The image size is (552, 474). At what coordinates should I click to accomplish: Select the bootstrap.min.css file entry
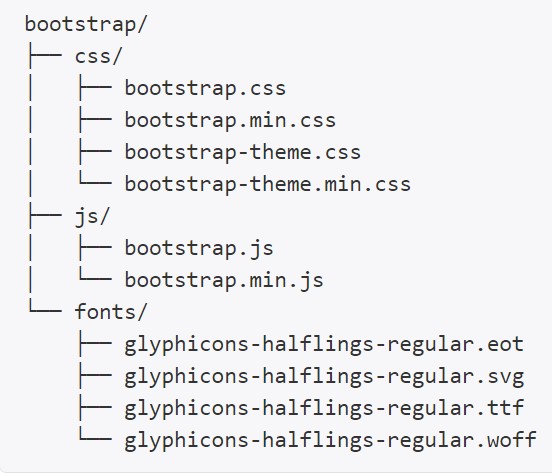click(x=230, y=120)
